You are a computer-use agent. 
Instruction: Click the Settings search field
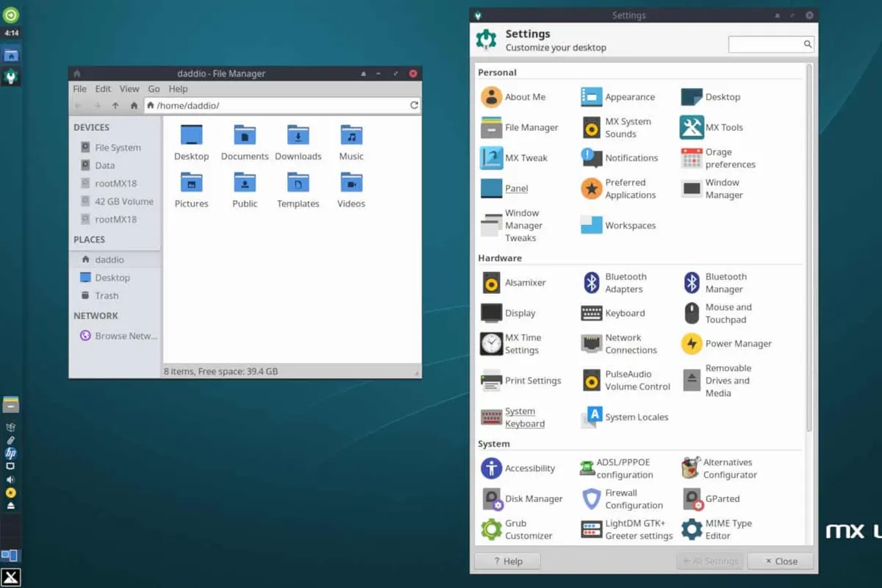[766, 44]
